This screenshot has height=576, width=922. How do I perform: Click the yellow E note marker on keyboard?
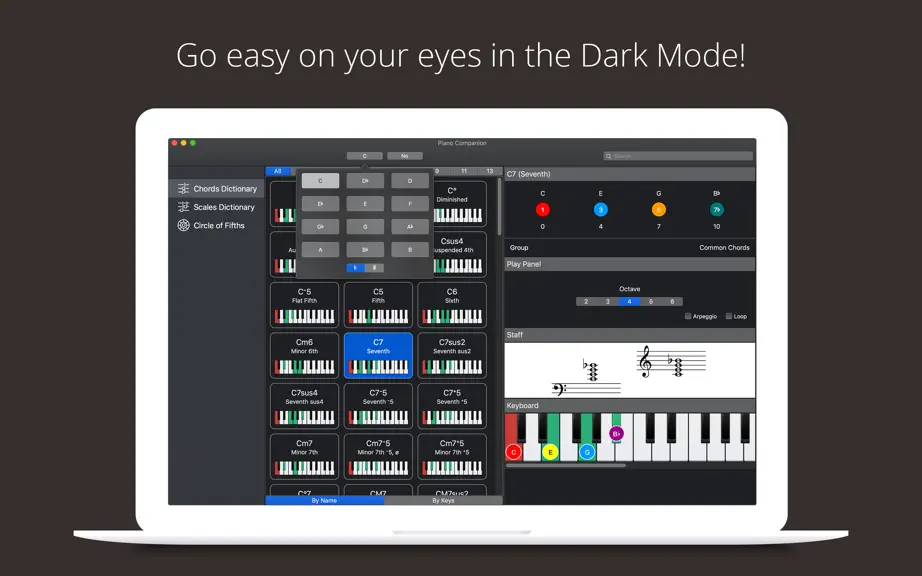click(550, 452)
